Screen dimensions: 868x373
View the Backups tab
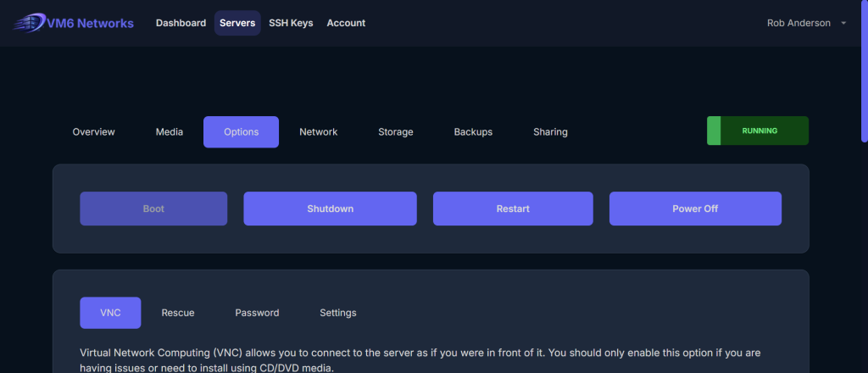[473, 132]
